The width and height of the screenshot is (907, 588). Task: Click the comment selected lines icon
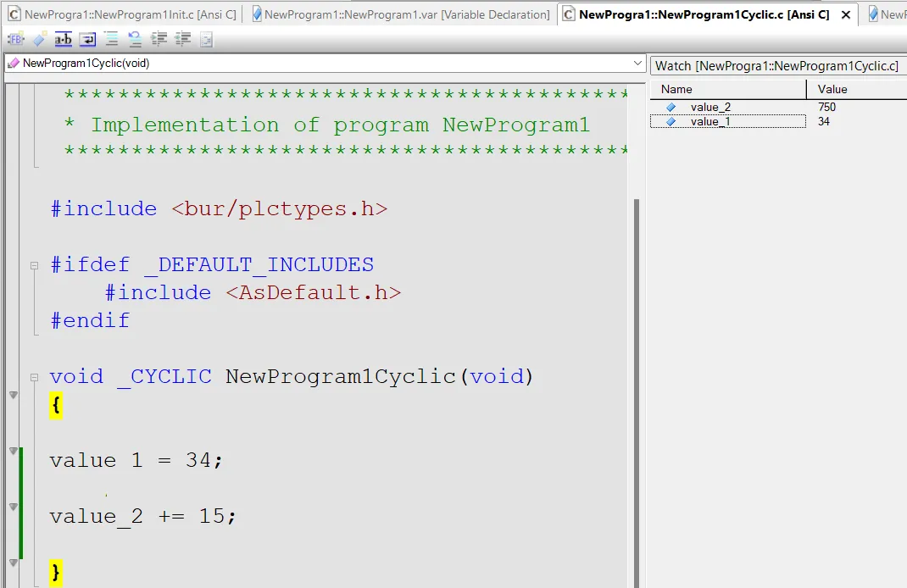[111, 39]
